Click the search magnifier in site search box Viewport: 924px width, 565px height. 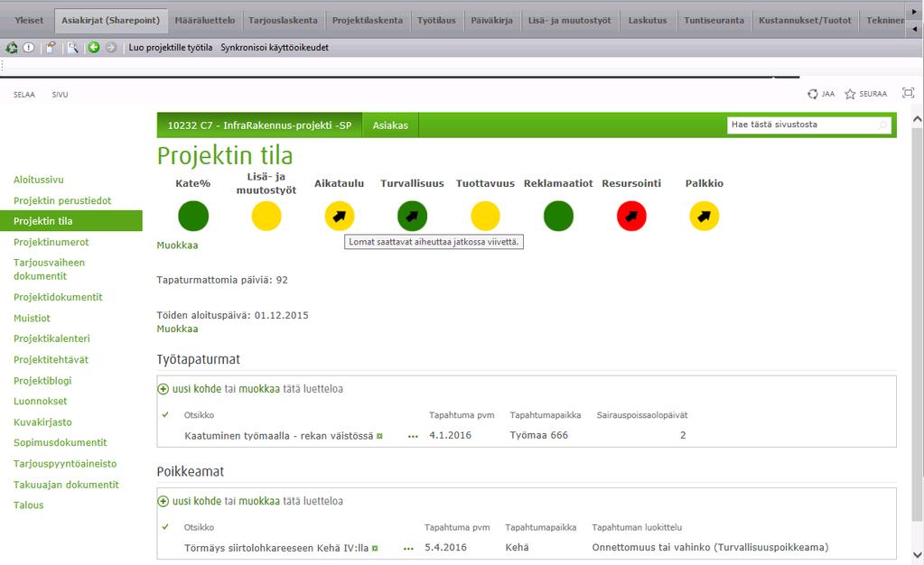882,125
